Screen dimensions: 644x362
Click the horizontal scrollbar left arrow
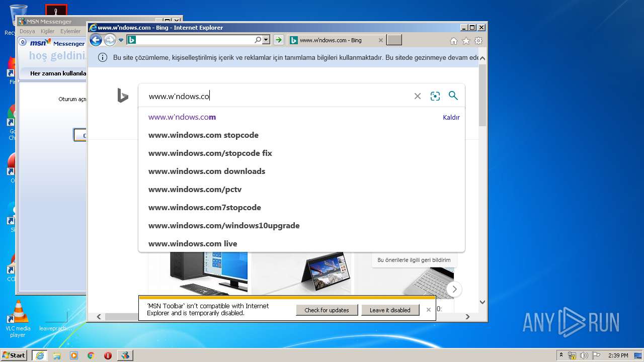(x=99, y=316)
